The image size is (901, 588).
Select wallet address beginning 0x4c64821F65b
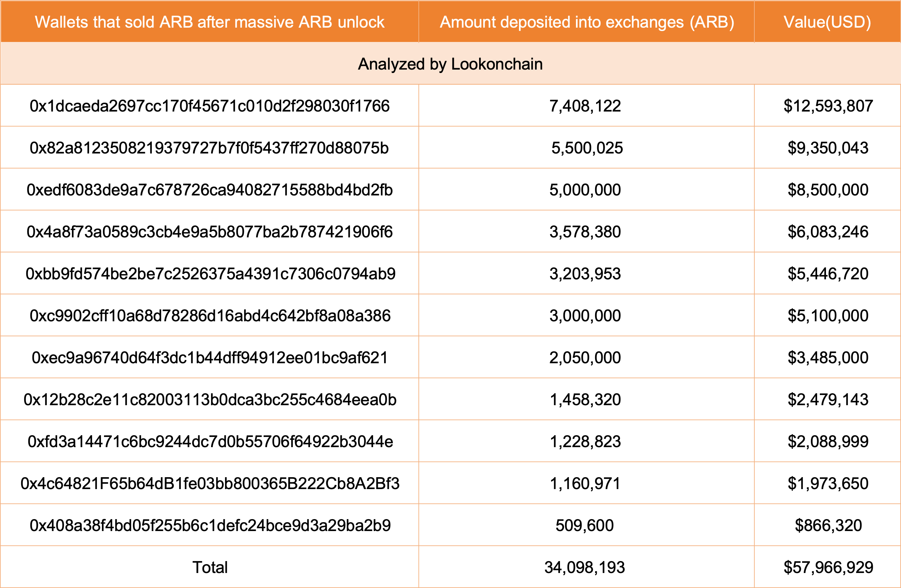pos(210,484)
